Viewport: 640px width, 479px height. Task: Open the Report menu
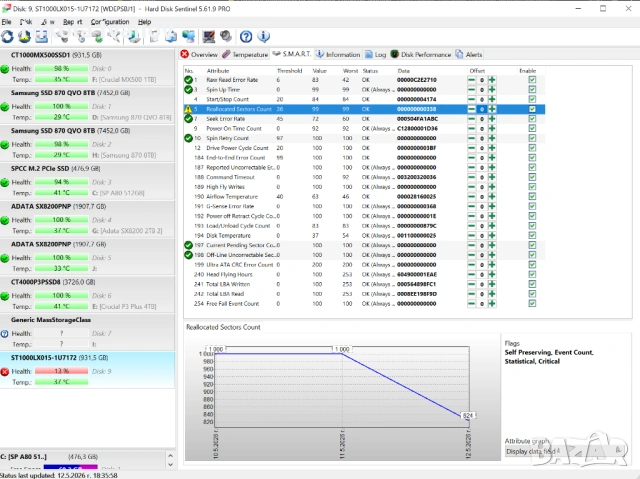tap(72, 22)
